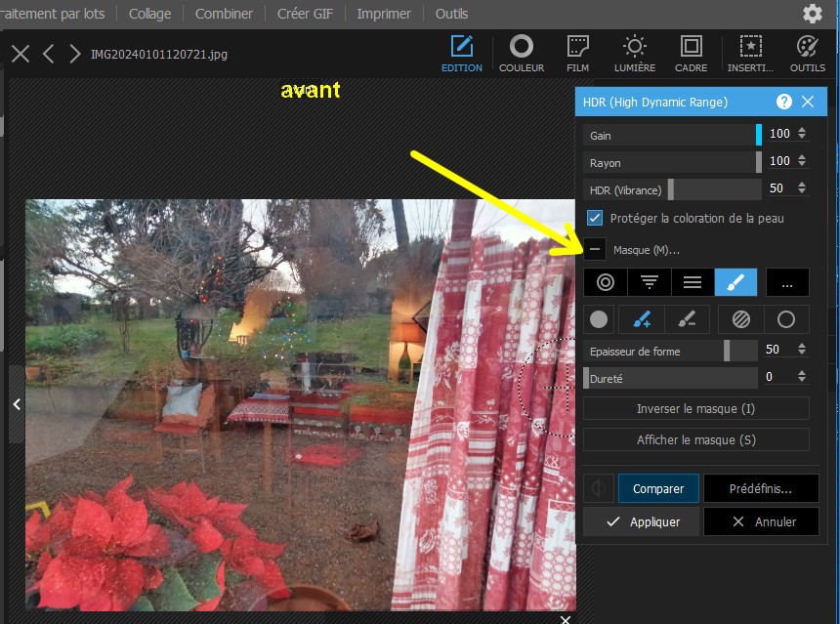Close the current image with the X icon
The image size is (840, 624).
click(x=21, y=54)
